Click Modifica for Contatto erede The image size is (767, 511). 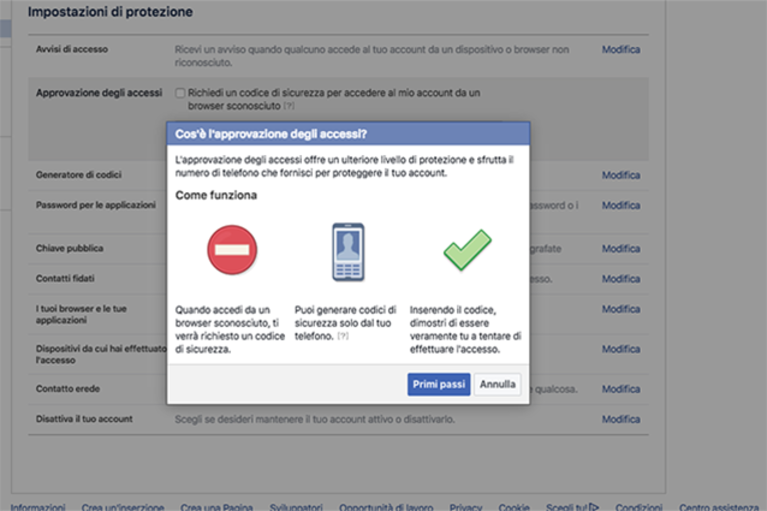tap(621, 389)
